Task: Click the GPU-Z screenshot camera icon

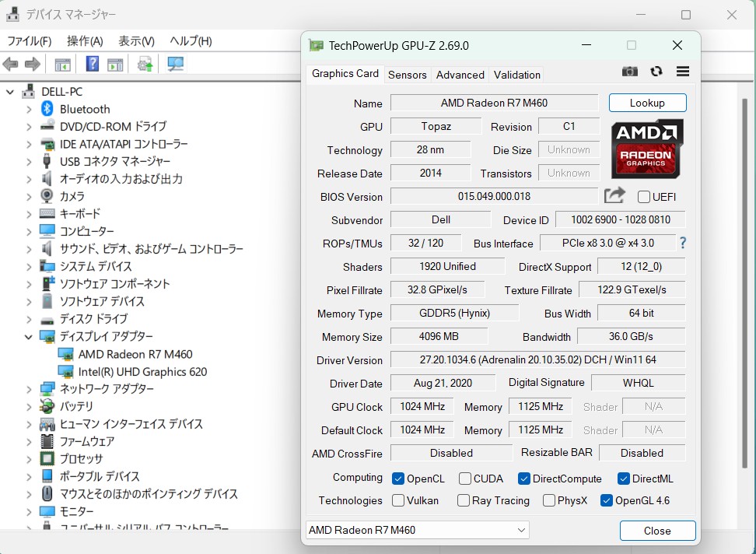Action: (x=630, y=72)
